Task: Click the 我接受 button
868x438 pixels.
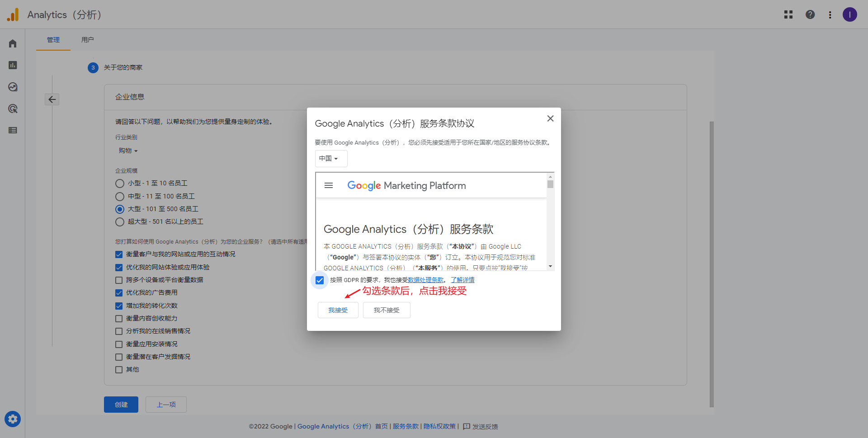Action: pos(338,310)
